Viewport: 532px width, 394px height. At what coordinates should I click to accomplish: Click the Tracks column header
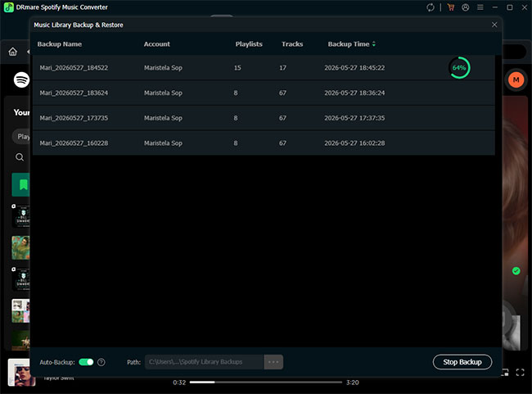[292, 44]
